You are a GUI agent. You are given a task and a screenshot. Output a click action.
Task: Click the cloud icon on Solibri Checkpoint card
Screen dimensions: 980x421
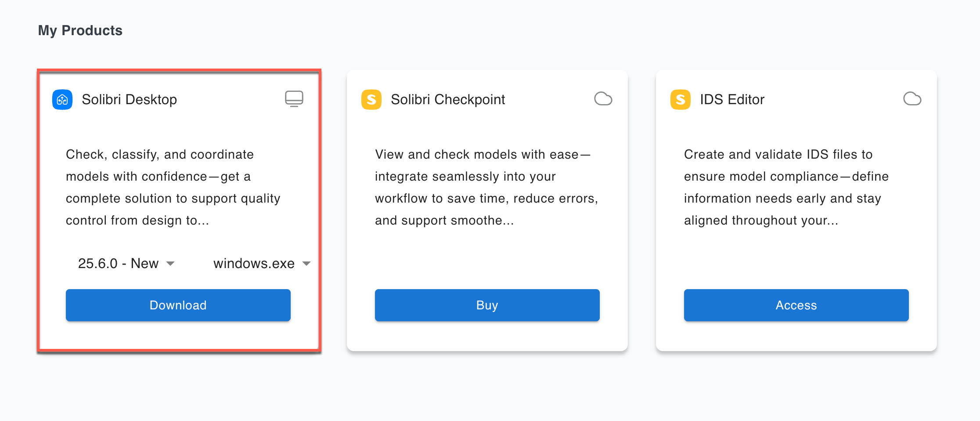(x=603, y=99)
